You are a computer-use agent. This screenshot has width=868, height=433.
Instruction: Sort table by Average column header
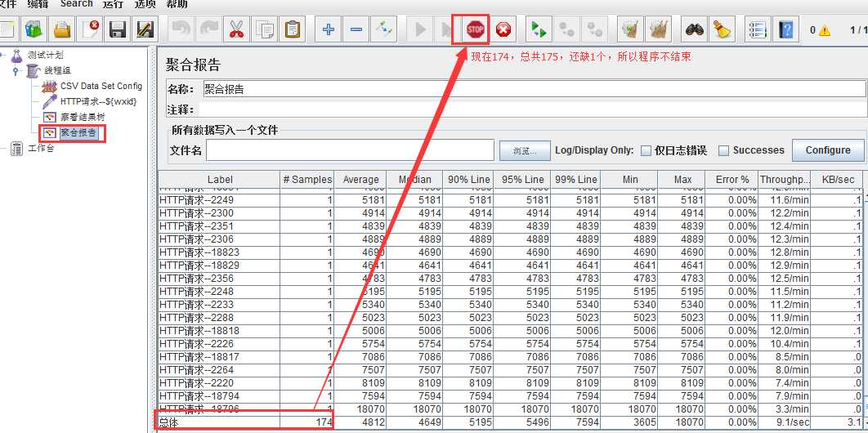pyautogui.click(x=360, y=179)
